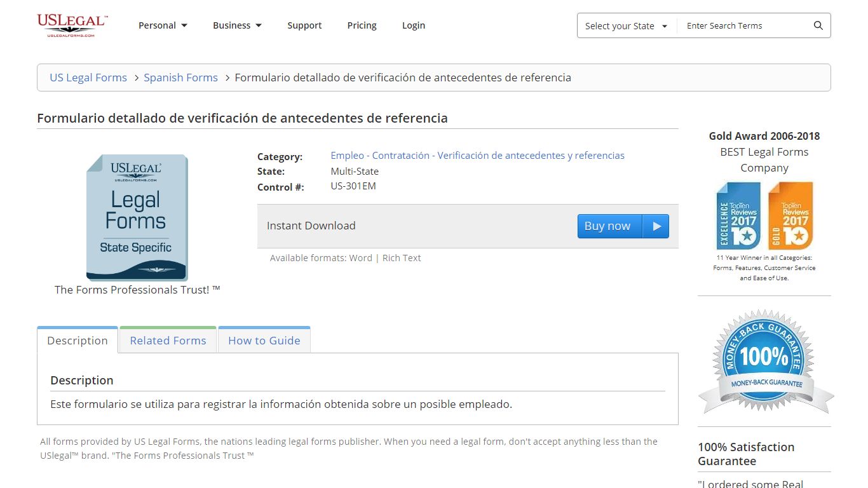
Task: Click the Buy now button
Action: [x=610, y=226]
